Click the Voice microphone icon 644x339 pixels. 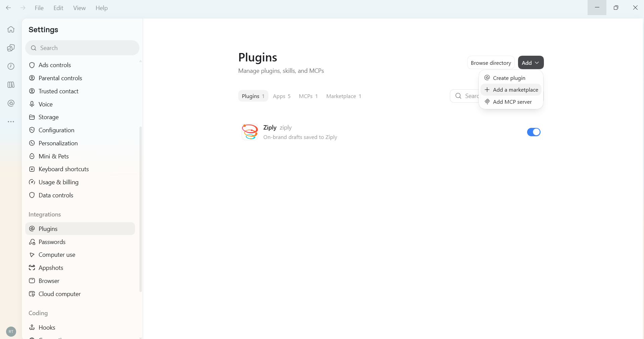[32, 104]
